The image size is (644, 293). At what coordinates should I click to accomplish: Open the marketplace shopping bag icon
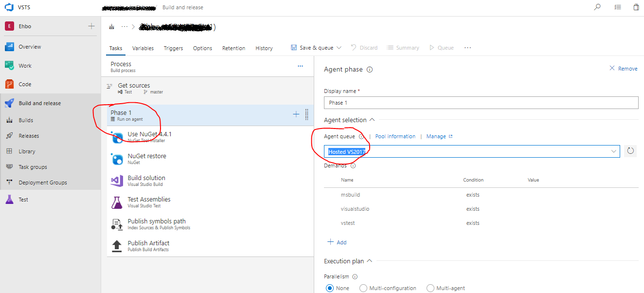(x=636, y=7)
